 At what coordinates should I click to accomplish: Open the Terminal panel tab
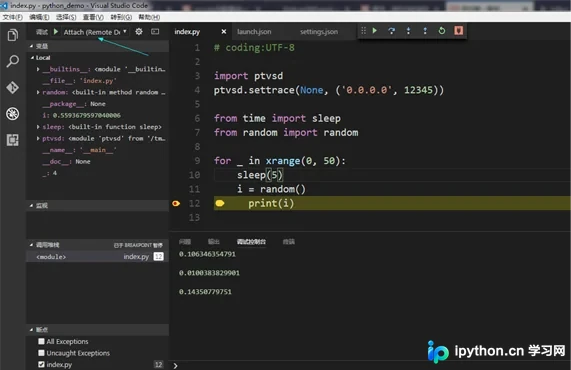pos(289,241)
